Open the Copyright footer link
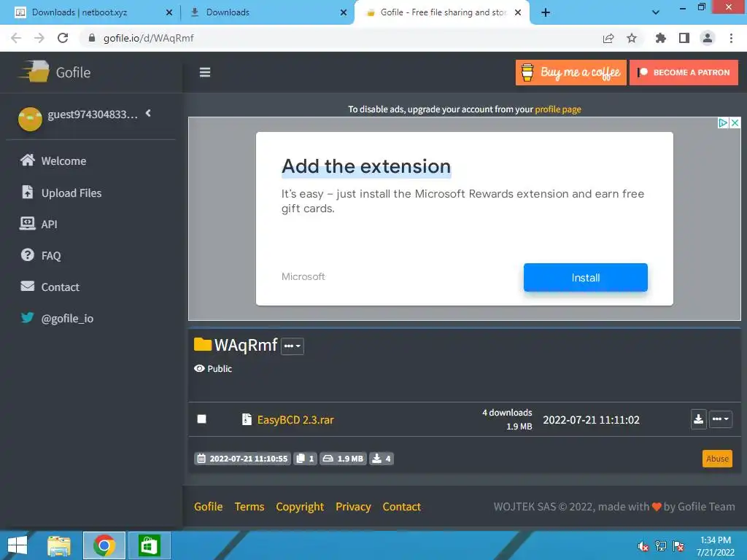Image resolution: width=747 pixels, height=560 pixels. point(300,507)
